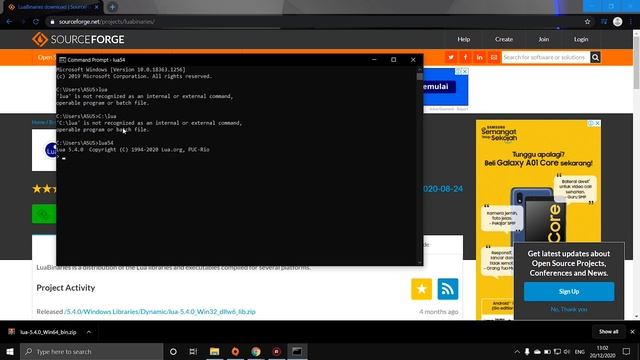Image resolution: width=640 pixels, height=360 pixels.
Task: Click the volume tray icon
Action: [567, 351]
